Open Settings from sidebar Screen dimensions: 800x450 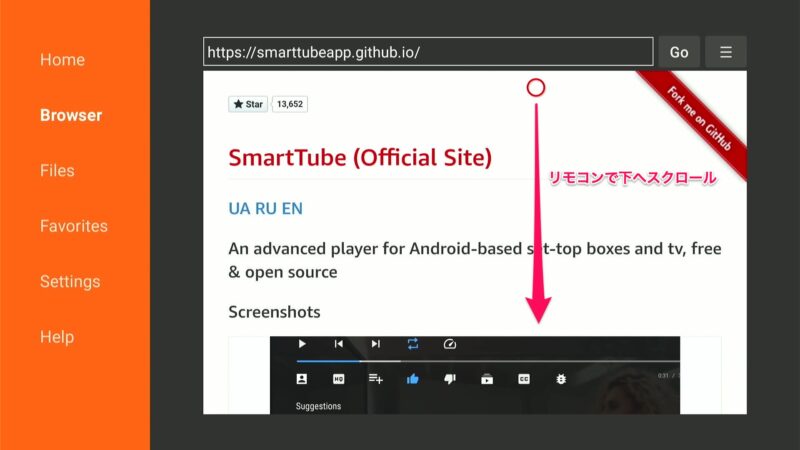[70, 282]
